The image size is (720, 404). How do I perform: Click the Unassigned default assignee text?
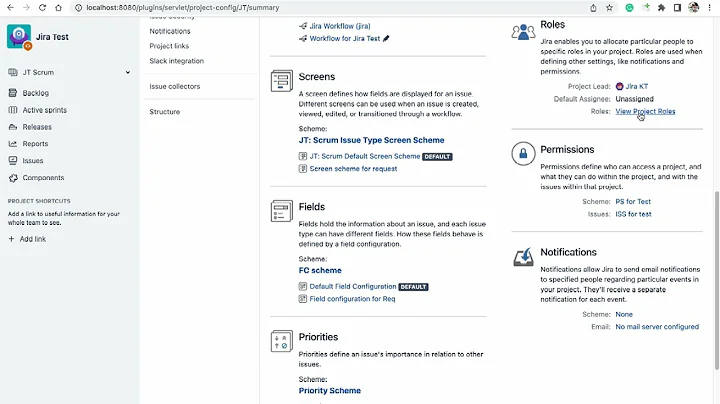point(634,99)
